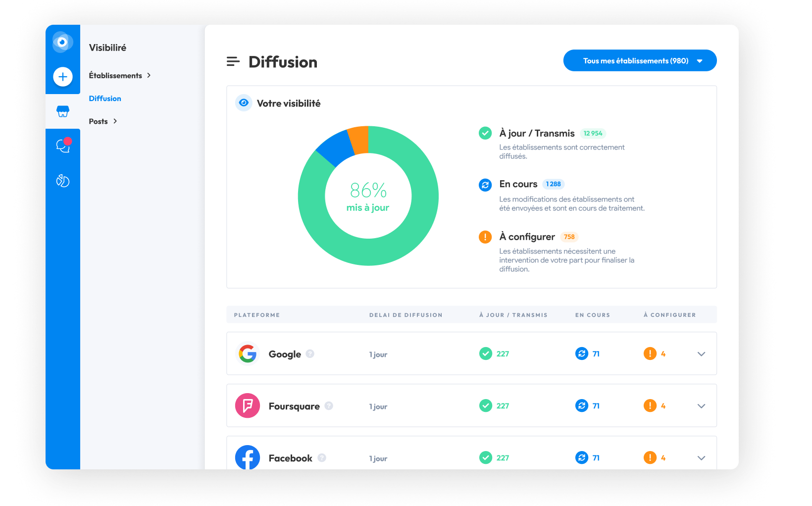Click the 1 jour delay in Google row
The width and height of the screenshot is (812, 506).
click(x=378, y=354)
